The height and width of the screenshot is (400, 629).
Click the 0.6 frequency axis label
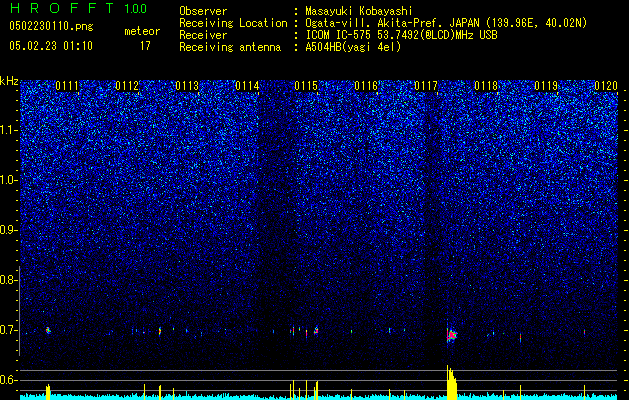[x=9, y=380]
